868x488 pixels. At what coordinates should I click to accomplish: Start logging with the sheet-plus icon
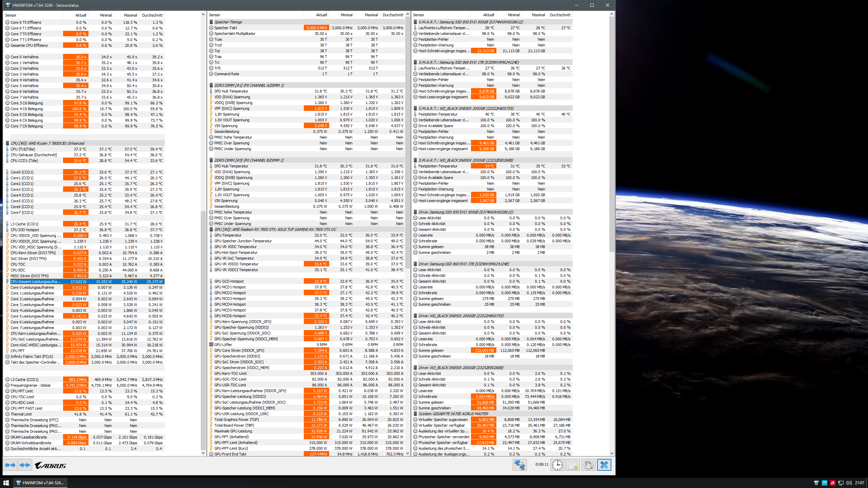point(573,465)
